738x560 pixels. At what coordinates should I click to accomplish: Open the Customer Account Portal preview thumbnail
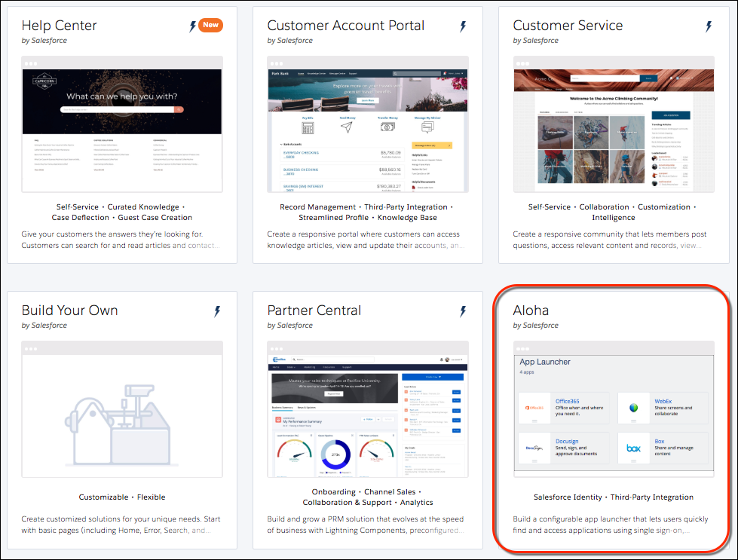click(x=368, y=124)
